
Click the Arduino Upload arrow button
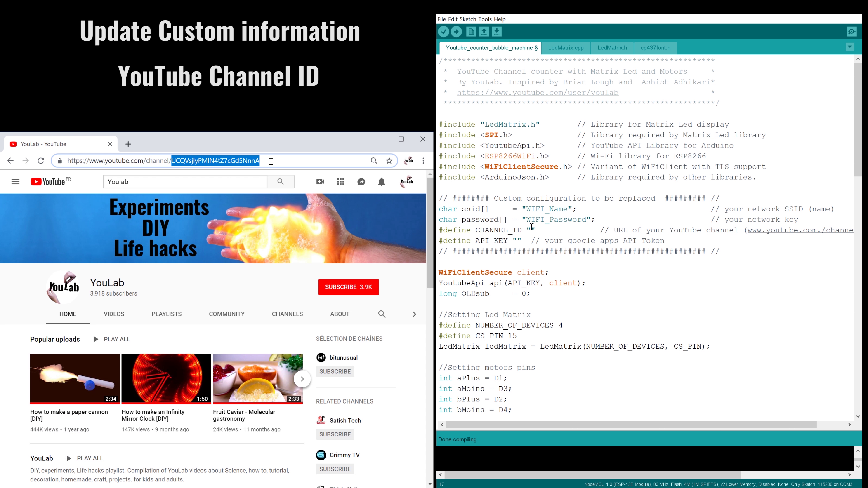[x=456, y=32]
